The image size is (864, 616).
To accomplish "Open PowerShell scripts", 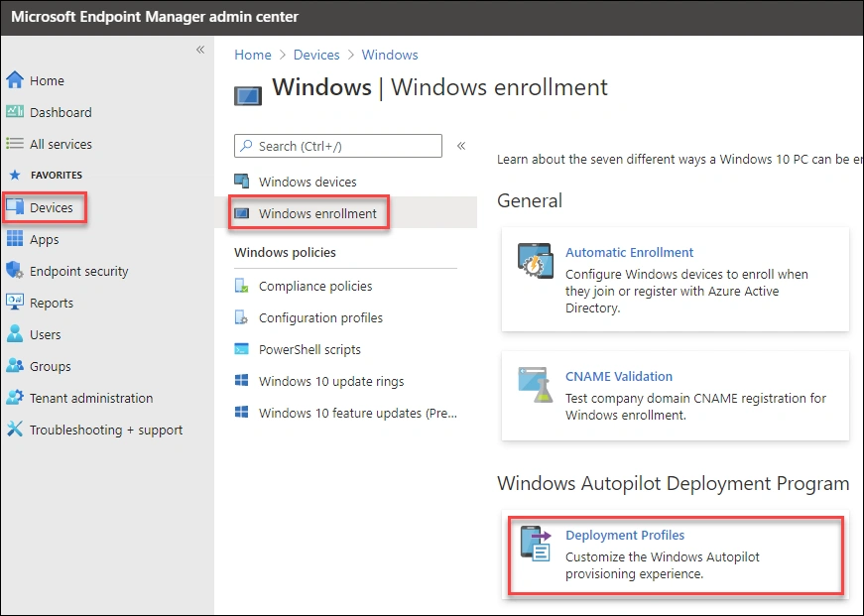I will click(x=309, y=349).
